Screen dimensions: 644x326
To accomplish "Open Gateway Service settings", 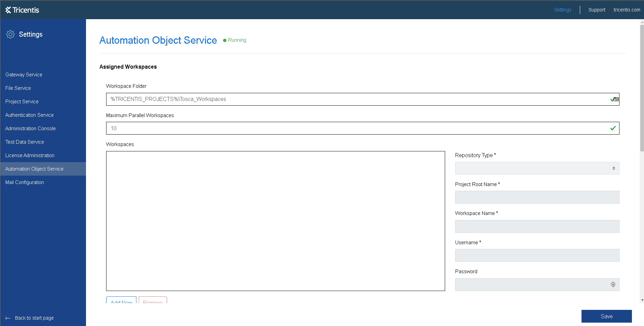I will point(24,75).
